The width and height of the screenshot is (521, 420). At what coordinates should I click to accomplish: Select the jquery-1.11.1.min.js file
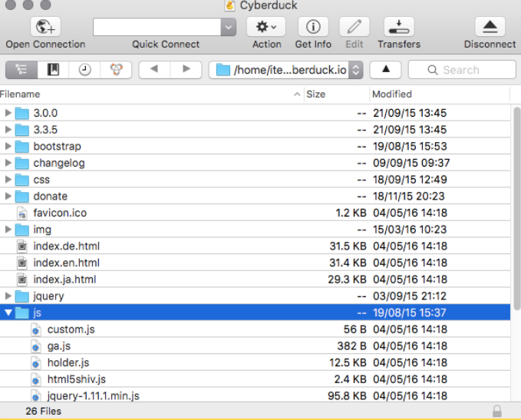point(255,395)
